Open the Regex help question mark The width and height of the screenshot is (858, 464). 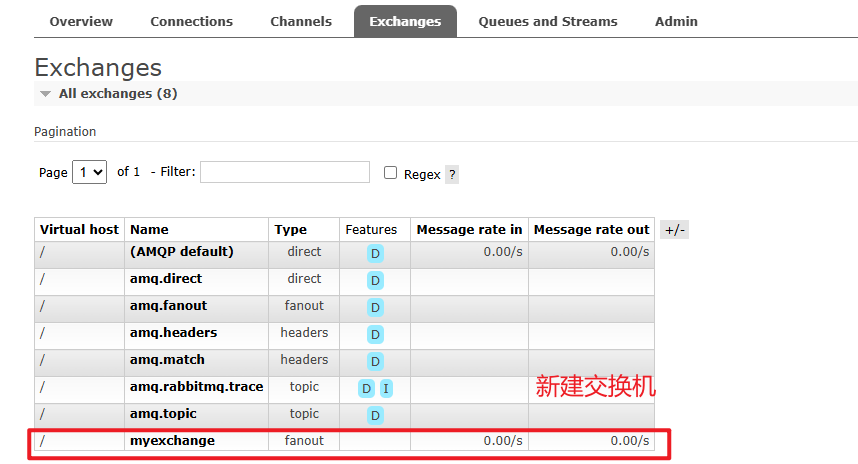coord(452,175)
